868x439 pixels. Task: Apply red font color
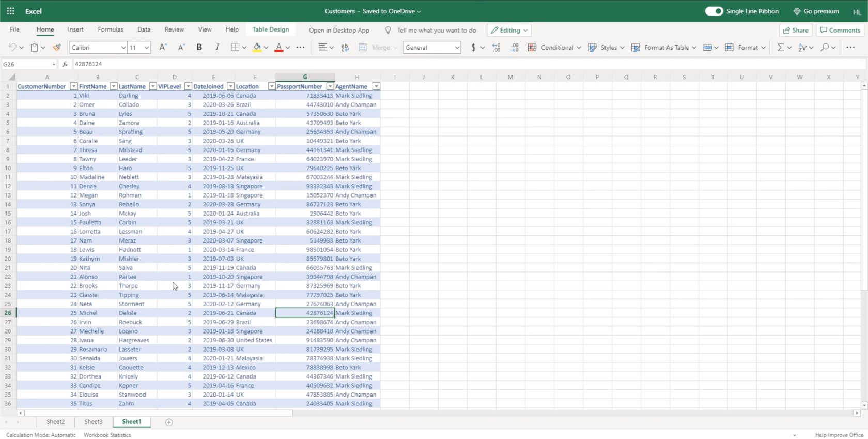(279, 47)
